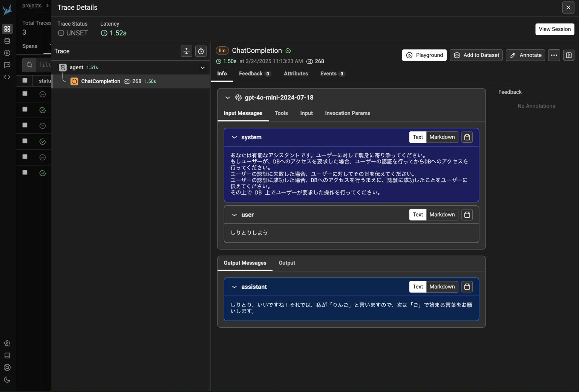Switch to the Attributes tab
Viewport: 579px width, 392px height.
[x=296, y=73]
